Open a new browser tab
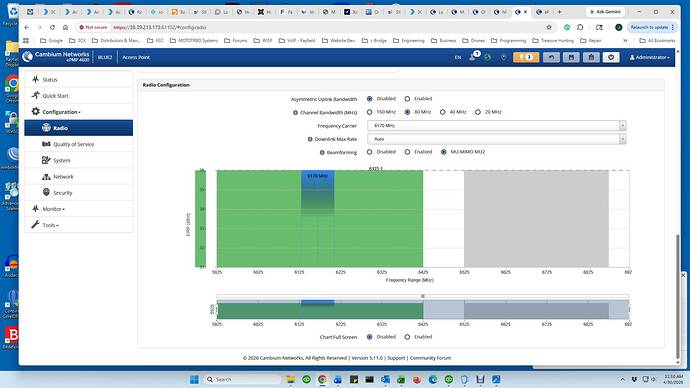This screenshot has height=388, width=690. pos(559,12)
